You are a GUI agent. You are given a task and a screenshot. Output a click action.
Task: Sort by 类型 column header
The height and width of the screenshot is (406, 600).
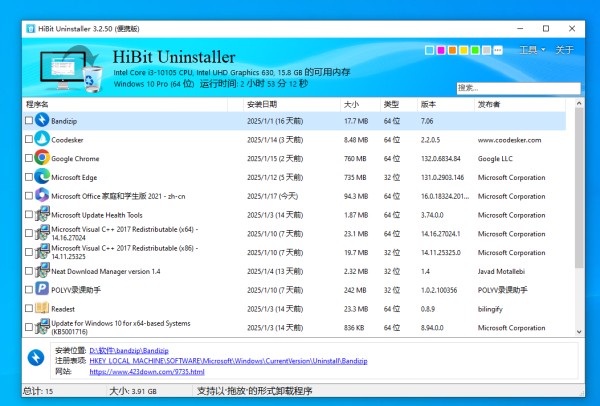point(399,104)
